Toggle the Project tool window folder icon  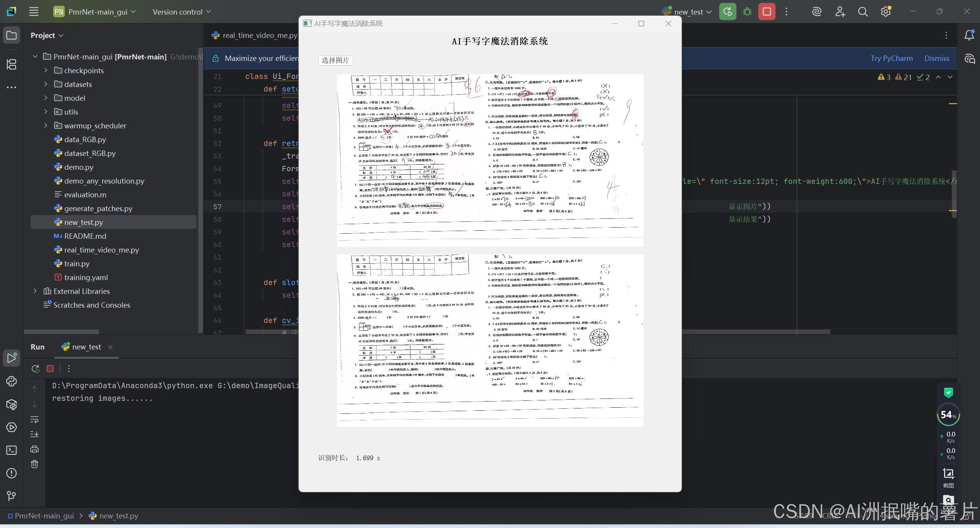click(11, 35)
